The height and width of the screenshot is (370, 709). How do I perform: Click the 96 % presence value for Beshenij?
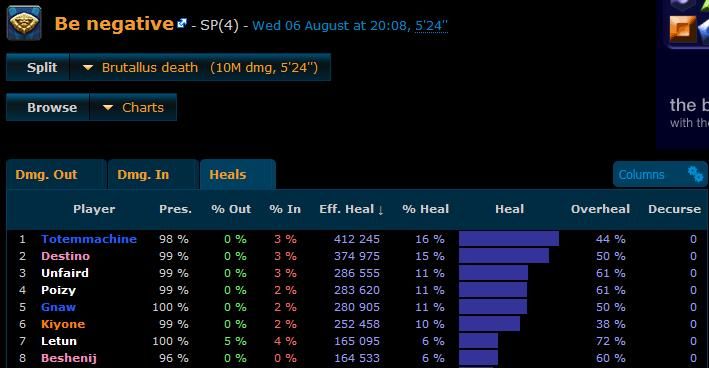174,358
